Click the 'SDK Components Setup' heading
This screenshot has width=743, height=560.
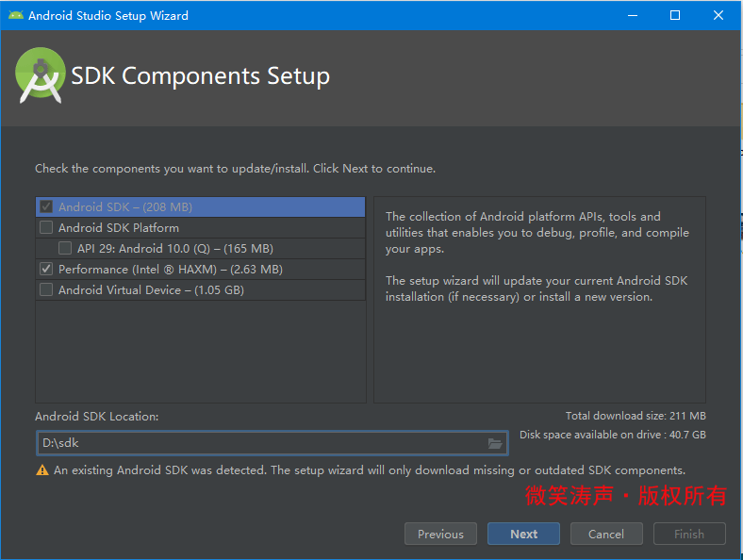click(201, 75)
